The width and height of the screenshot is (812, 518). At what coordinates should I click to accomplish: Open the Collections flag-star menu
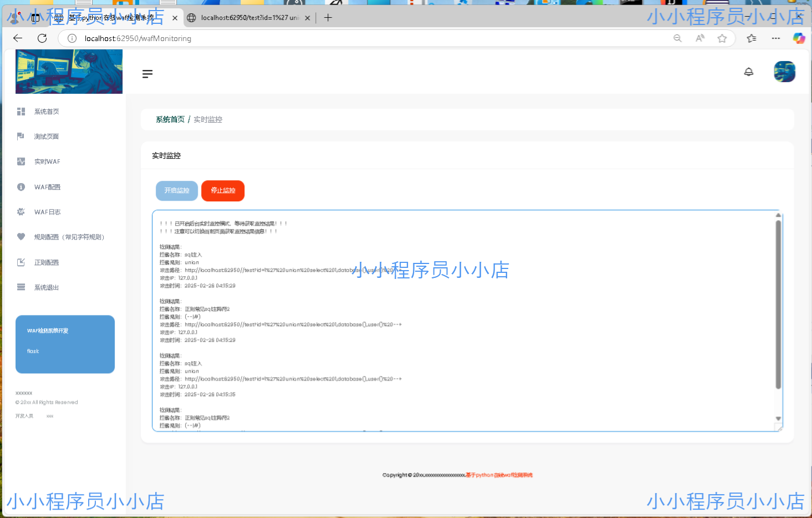[751, 38]
